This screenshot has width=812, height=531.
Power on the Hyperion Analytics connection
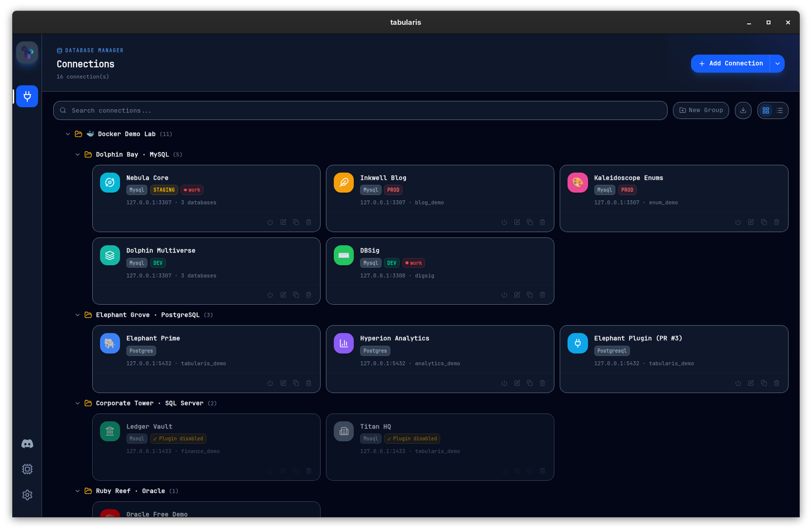tap(504, 383)
